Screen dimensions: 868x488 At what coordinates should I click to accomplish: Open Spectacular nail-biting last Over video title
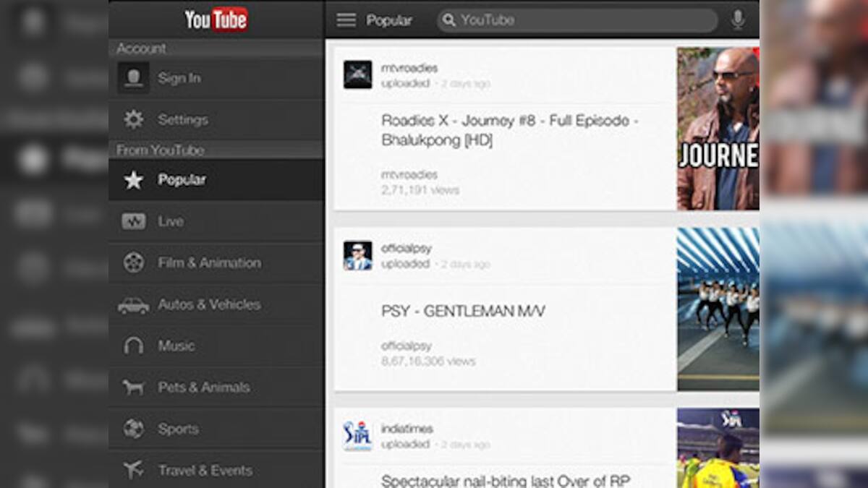[506, 480]
